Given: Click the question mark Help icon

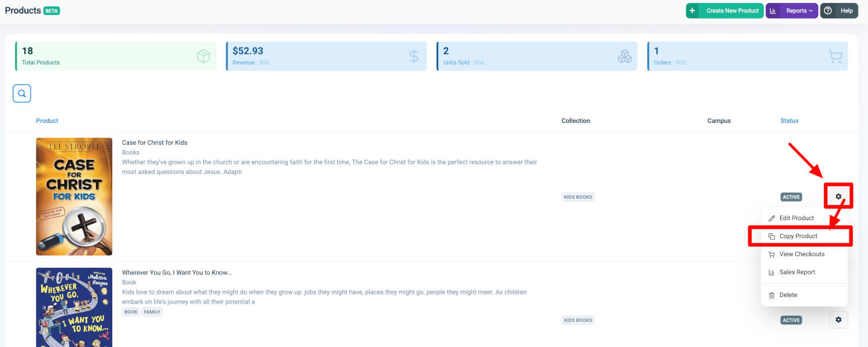Looking at the screenshot, I should coord(828,10).
